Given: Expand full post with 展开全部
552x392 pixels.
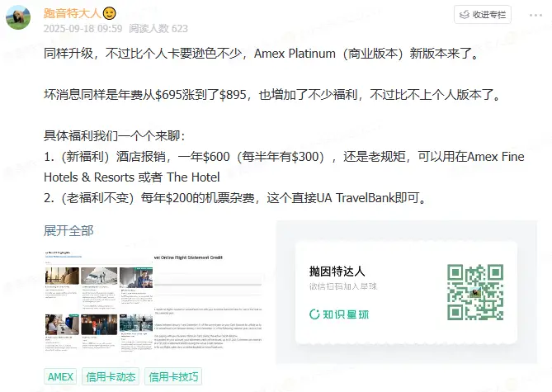Looking at the screenshot, I should pyautogui.click(x=68, y=229).
